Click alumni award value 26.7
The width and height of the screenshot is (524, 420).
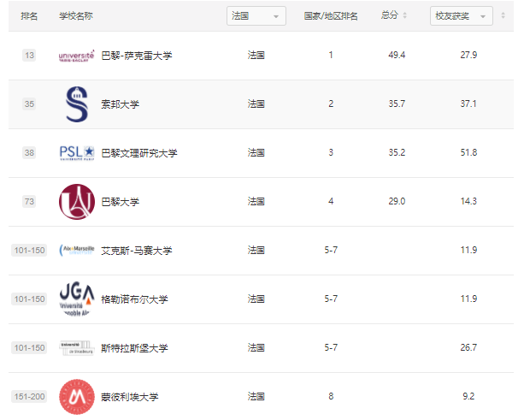point(468,348)
